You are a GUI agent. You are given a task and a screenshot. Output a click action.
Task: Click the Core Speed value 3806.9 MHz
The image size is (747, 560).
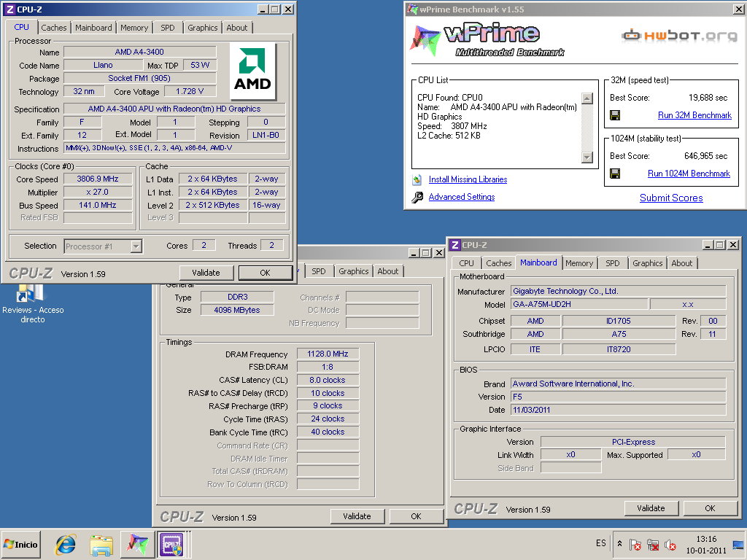(98, 179)
